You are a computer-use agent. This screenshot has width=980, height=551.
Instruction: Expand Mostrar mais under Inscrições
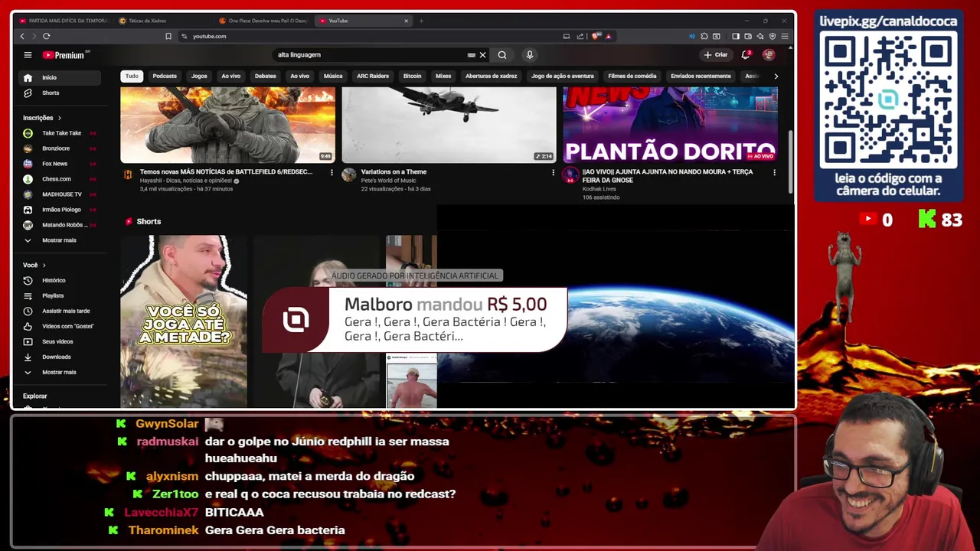59,240
